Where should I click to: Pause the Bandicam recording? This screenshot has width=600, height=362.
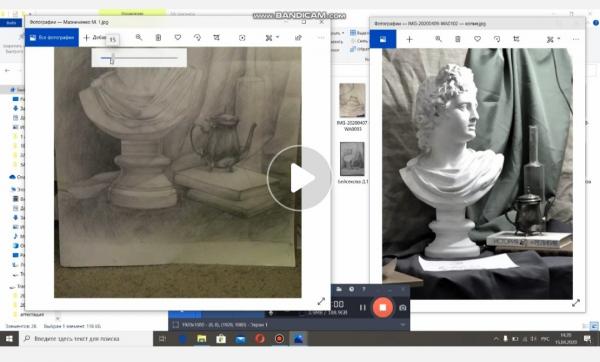[362, 307]
